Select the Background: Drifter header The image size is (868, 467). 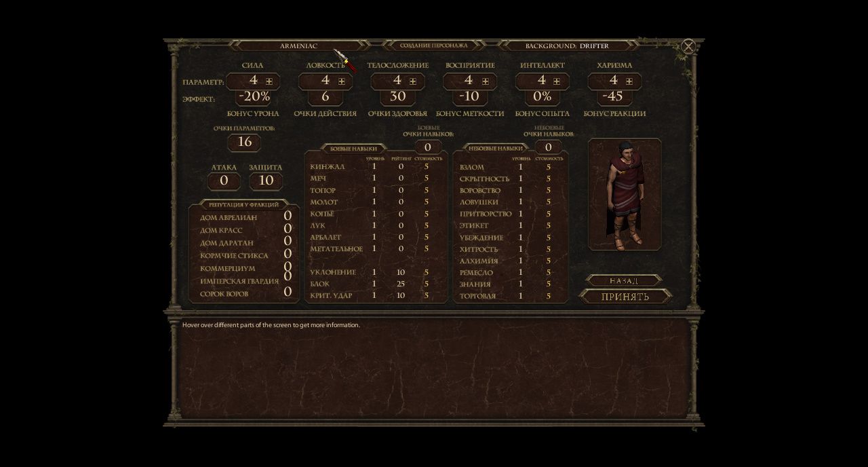coord(567,46)
